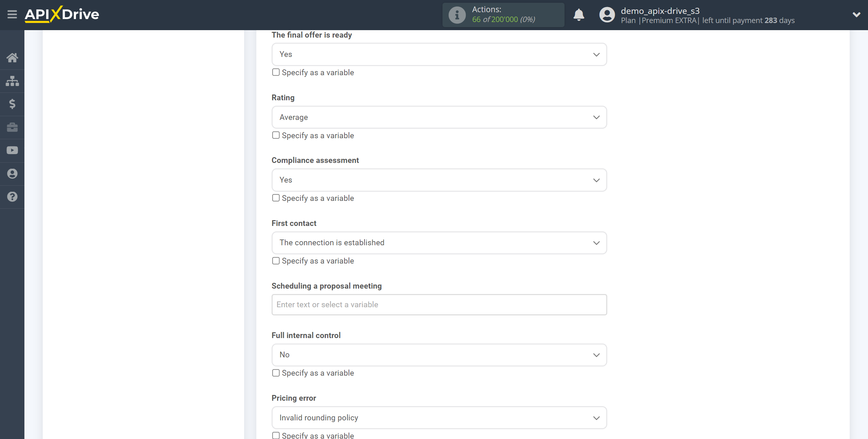Open 'The final offer is ready' dropdown
Screen dimensions: 868x439
click(x=439, y=54)
